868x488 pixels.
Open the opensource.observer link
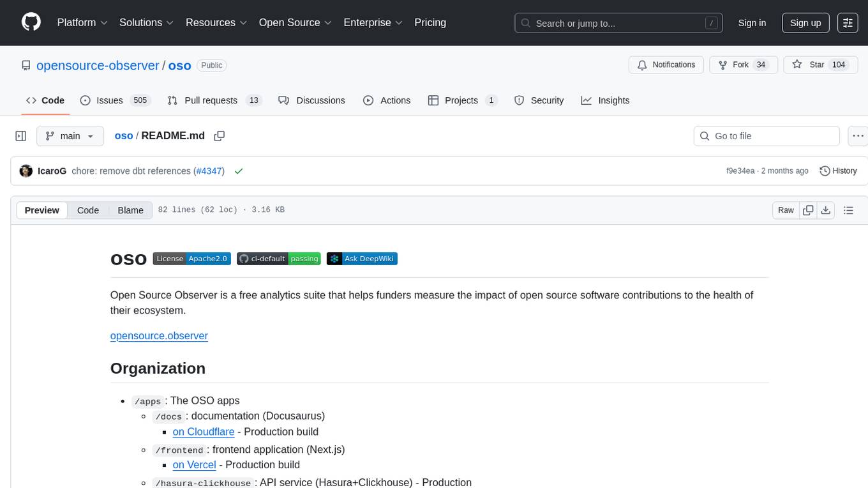click(x=159, y=335)
